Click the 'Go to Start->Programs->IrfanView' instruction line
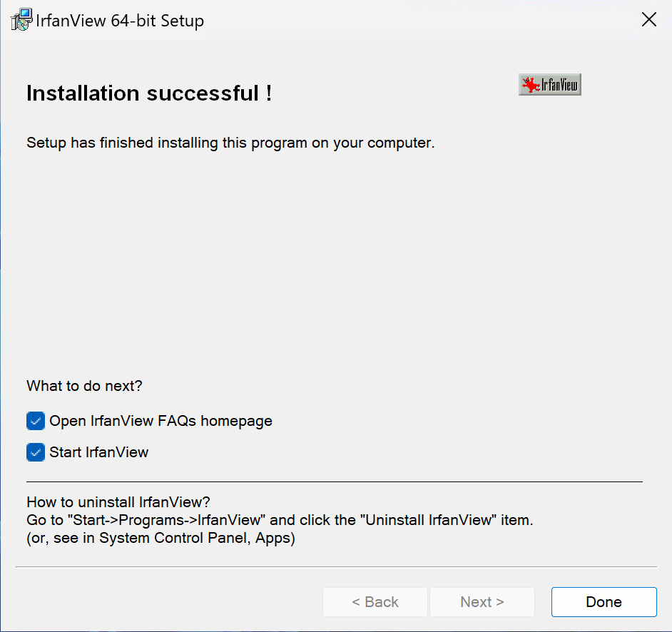Image resolution: width=672 pixels, height=632 pixels. (x=280, y=520)
